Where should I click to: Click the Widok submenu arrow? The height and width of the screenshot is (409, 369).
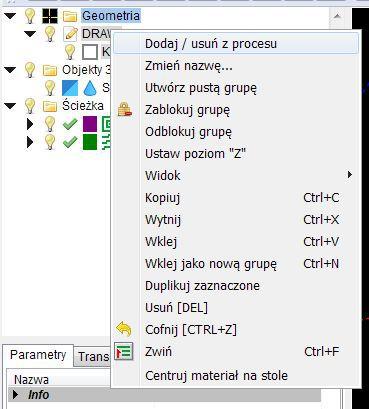point(349,175)
